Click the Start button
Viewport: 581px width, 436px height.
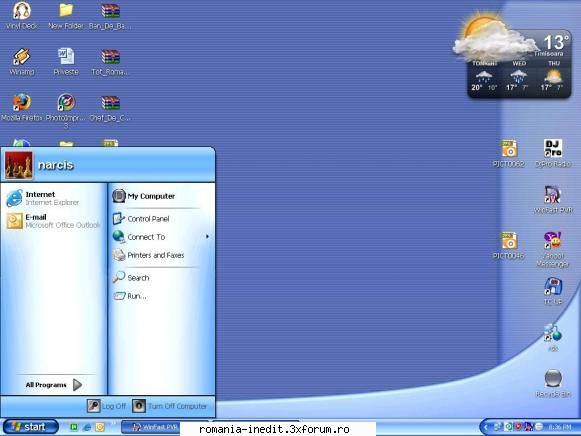click(x=30, y=427)
